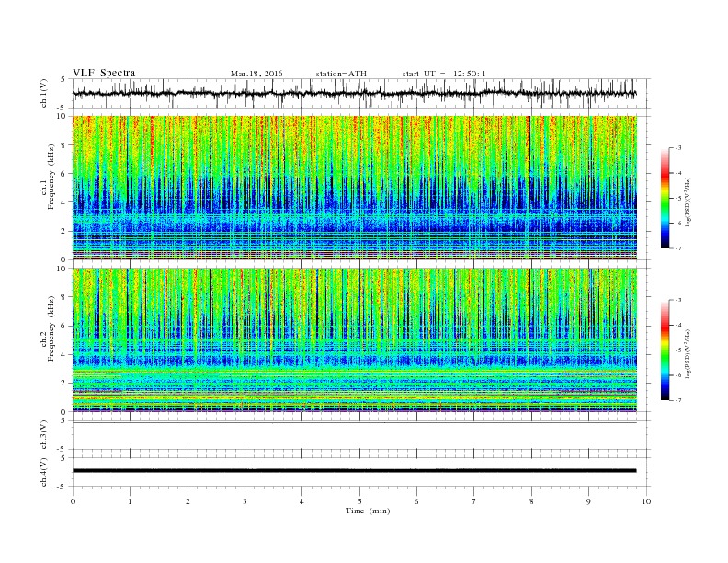Select the "Mar.18, 2016" date text
Screen dimensions: 728x563
(x=256, y=74)
